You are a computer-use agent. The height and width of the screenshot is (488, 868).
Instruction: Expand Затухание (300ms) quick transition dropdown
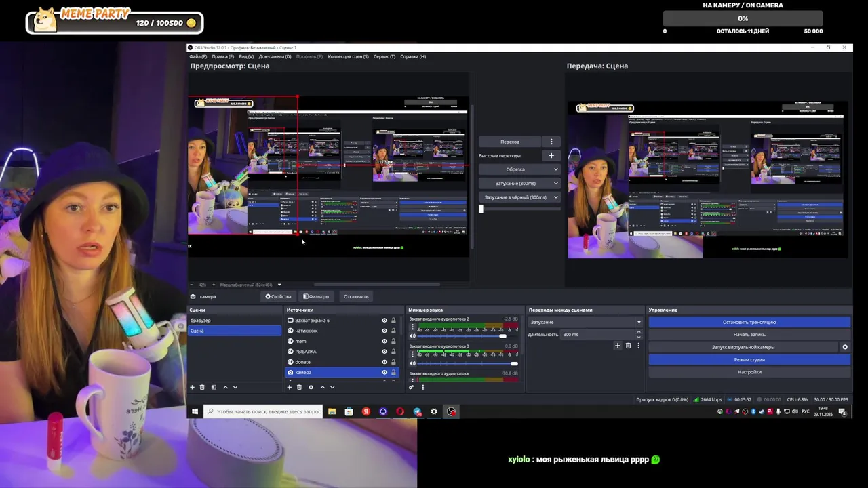point(555,183)
